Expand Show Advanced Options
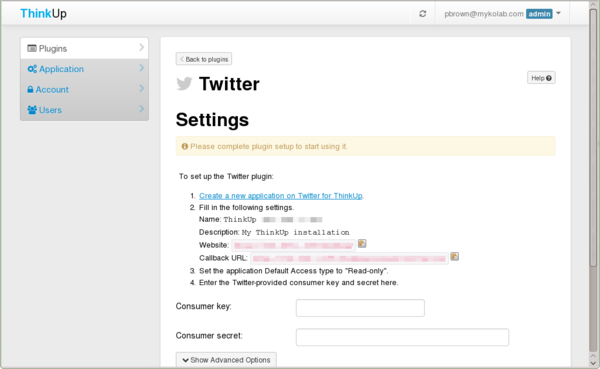Screen dimensions: 600x369 click(x=226, y=360)
